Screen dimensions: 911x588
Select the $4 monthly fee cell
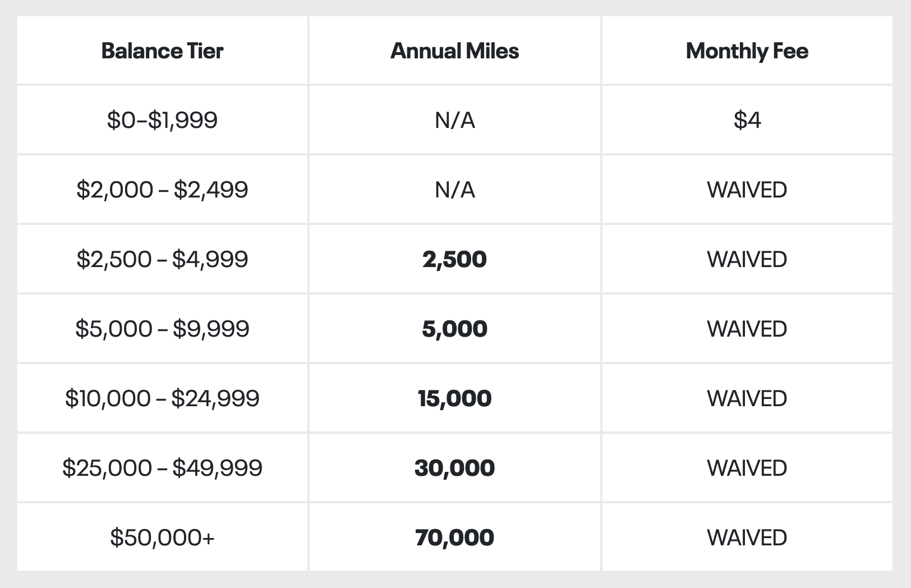[x=747, y=120]
